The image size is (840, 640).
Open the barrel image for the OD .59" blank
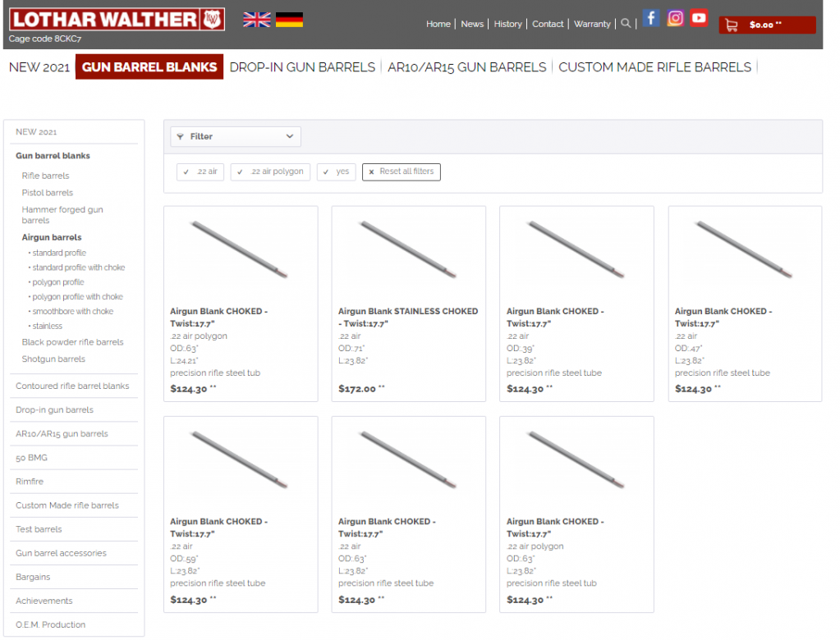[x=240, y=460]
